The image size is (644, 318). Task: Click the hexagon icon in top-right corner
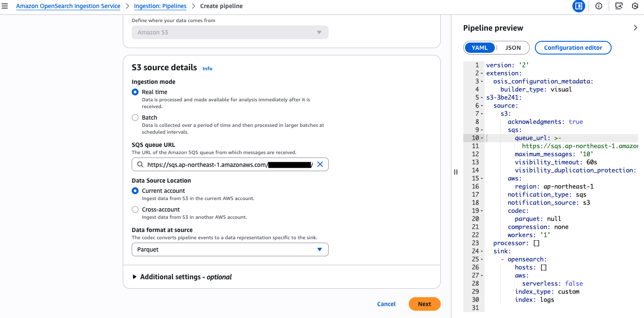point(635,6)
